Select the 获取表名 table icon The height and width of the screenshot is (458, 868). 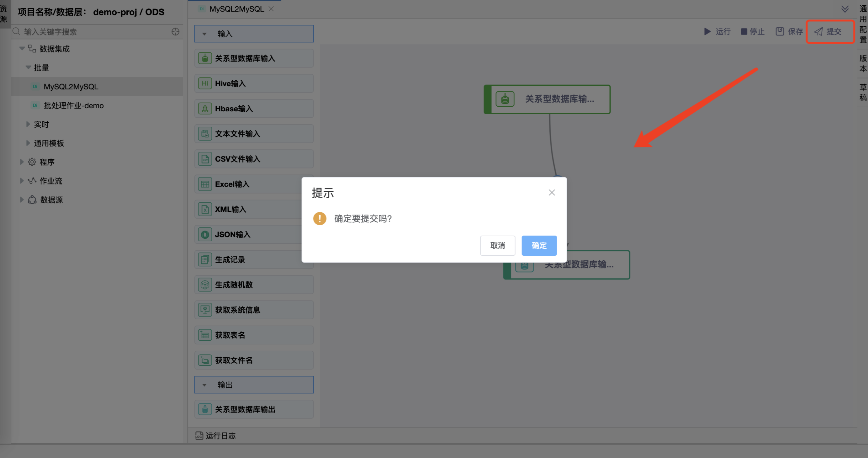(205, 335)
